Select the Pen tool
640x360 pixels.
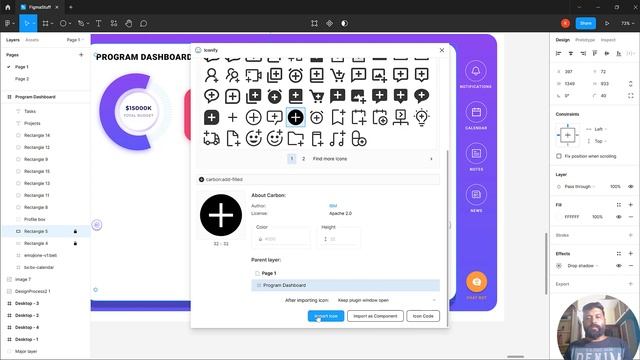81,23
